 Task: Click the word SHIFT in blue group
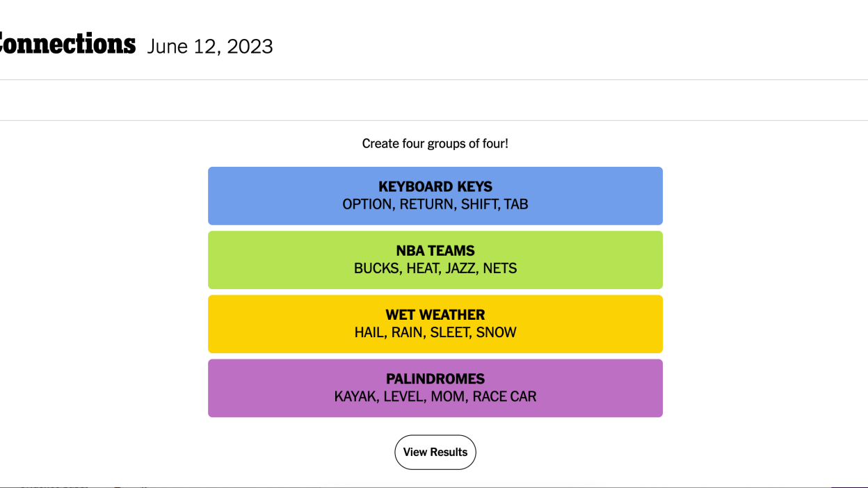(480, 204)
